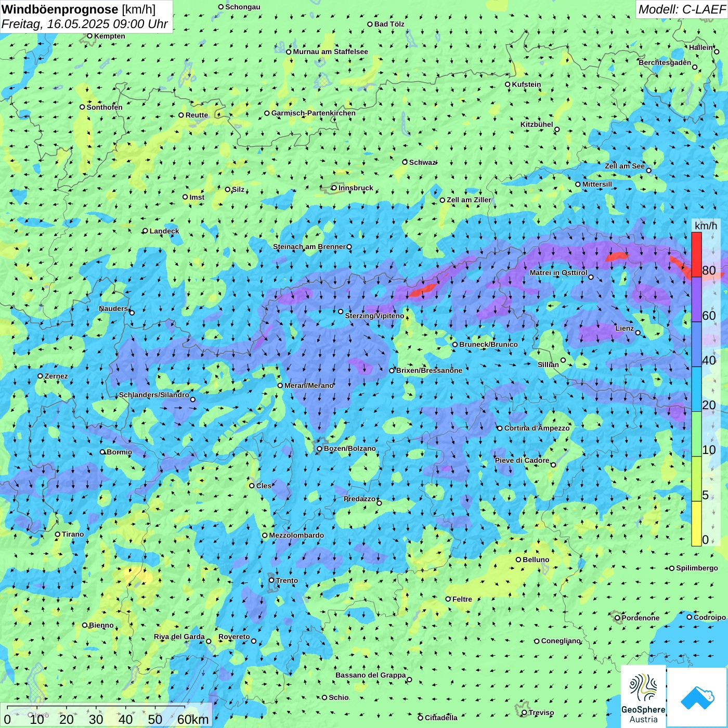Viewport: 728px width, 728px height.
Task: Click the Riva del Garda label
Action: [x=179, y=636]
